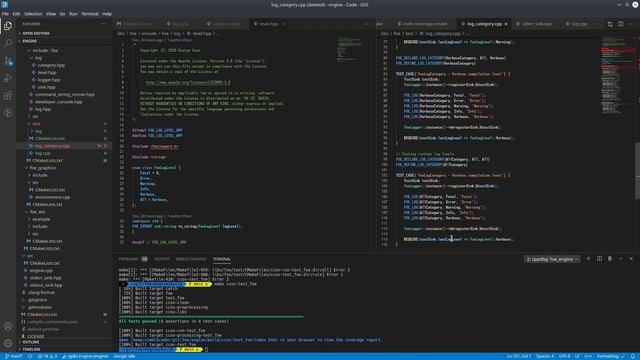Follow the Apache license URL in level.hpp
This screenshot has height=360, width=640.
click(x=188, y=82)
